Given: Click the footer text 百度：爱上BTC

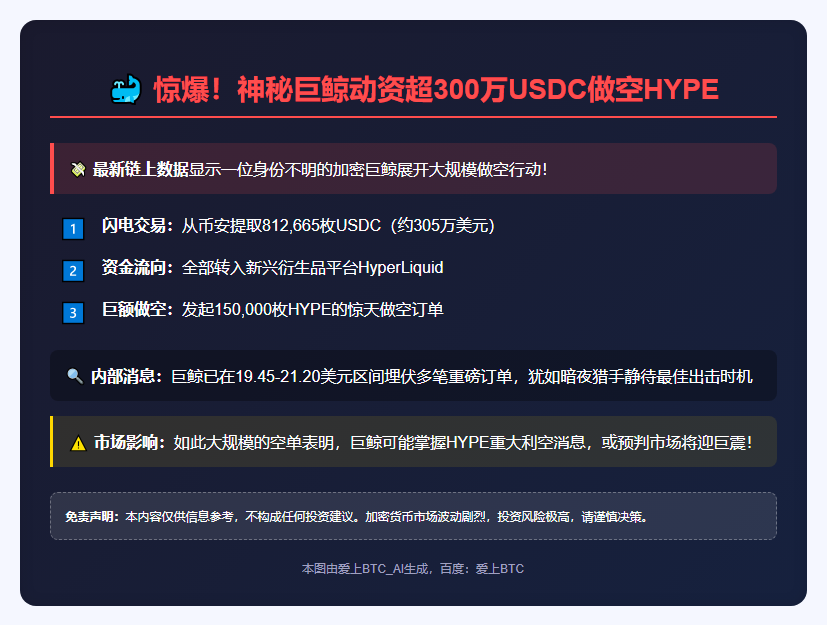Looking at the screenshot, I should pyautogui.click(x=482, y=569).
